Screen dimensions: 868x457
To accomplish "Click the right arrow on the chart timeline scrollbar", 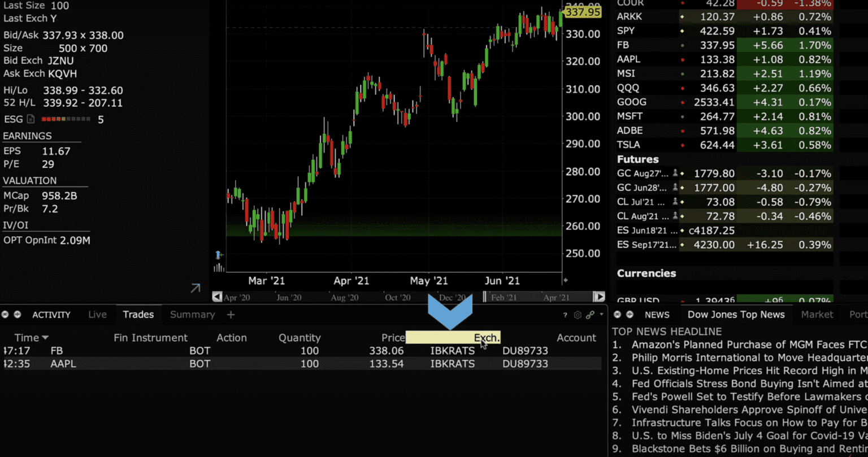I will (599, 297).
